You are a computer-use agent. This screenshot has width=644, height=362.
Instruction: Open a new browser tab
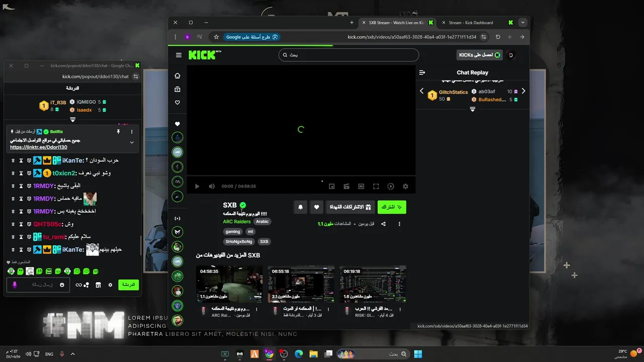click(352, 23)
